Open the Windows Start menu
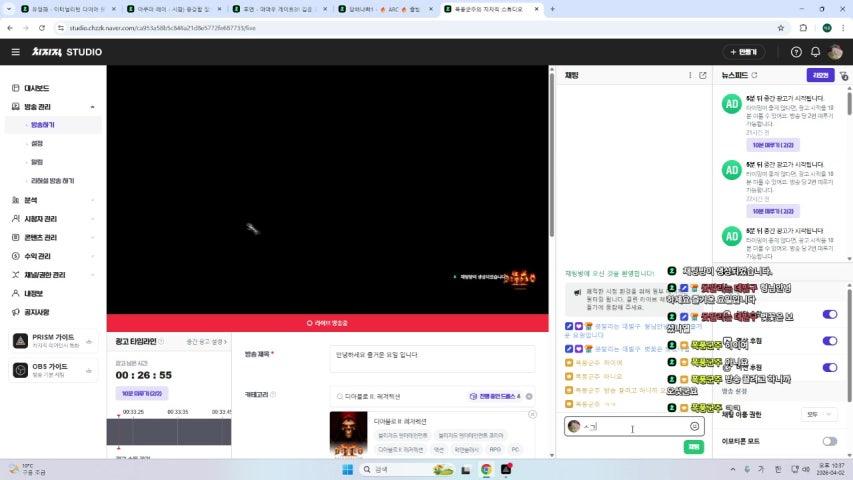This screenshot has height=480, width=853. coord(348,469)
